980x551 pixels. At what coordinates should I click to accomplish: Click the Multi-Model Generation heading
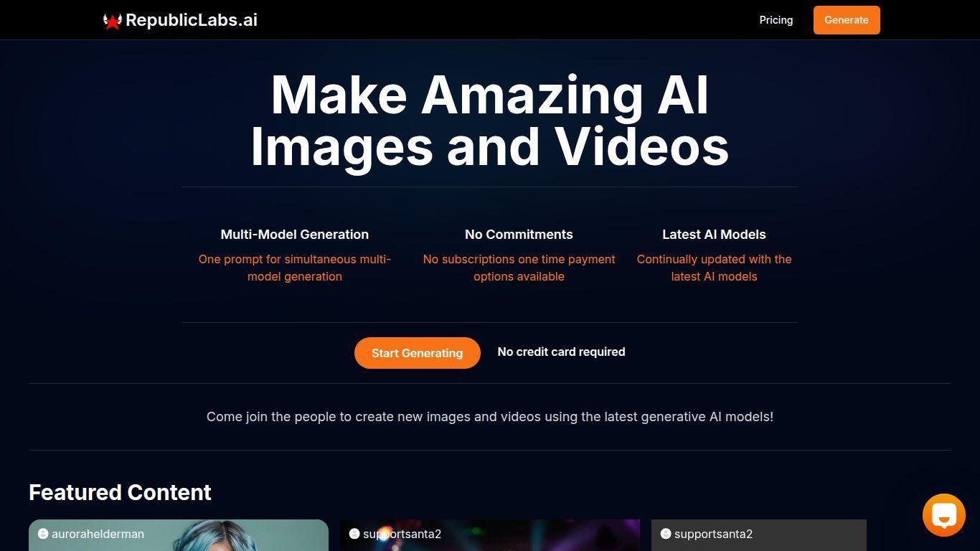point(294,235)
